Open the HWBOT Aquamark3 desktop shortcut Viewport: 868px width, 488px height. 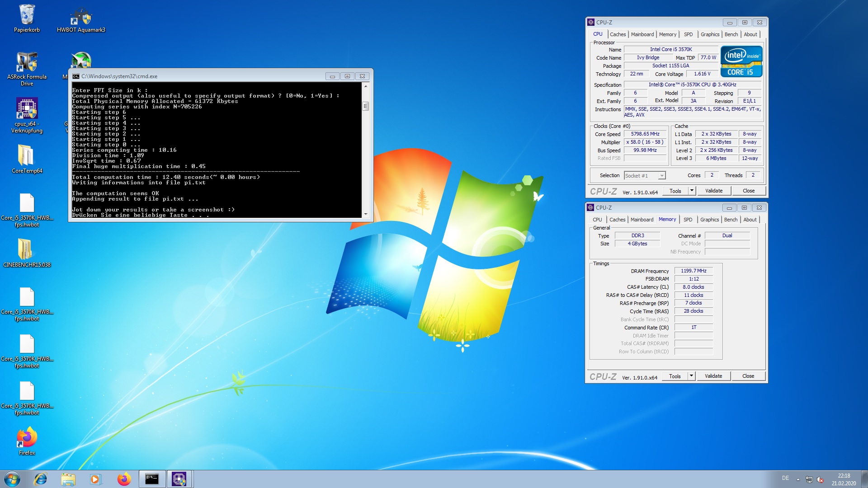[x=81, y=19]
